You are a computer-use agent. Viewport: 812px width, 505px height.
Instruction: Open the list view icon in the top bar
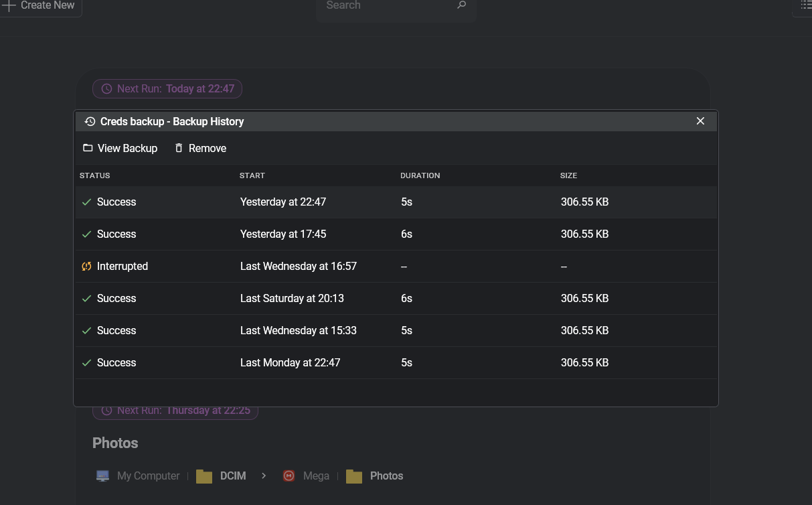[x=805, y=5]
